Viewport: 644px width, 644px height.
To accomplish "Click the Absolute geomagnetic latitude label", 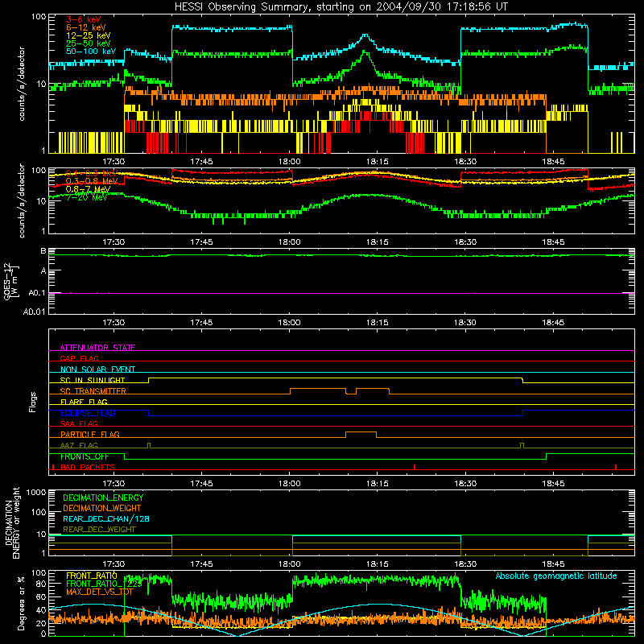I will click(x=556, y=576).
